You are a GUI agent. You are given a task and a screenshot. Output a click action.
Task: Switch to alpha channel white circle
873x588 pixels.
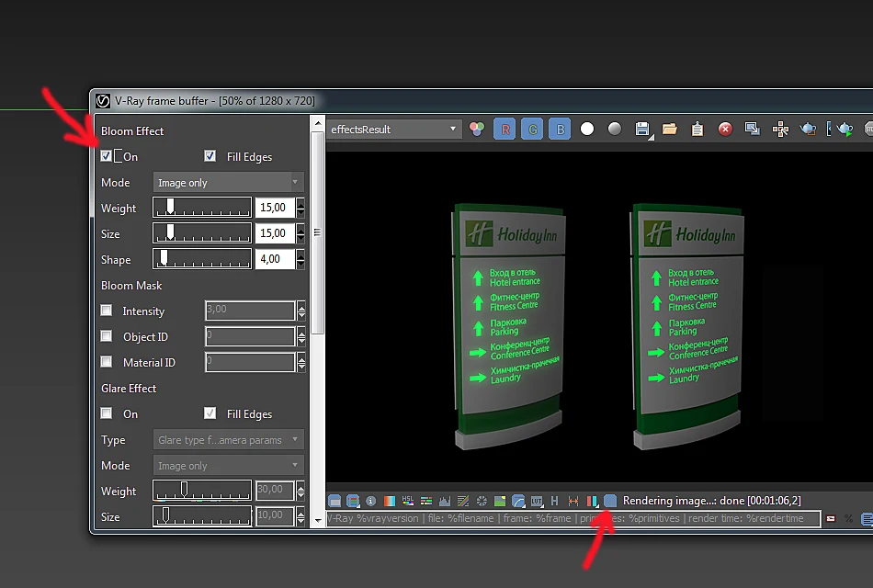(587, 130)
